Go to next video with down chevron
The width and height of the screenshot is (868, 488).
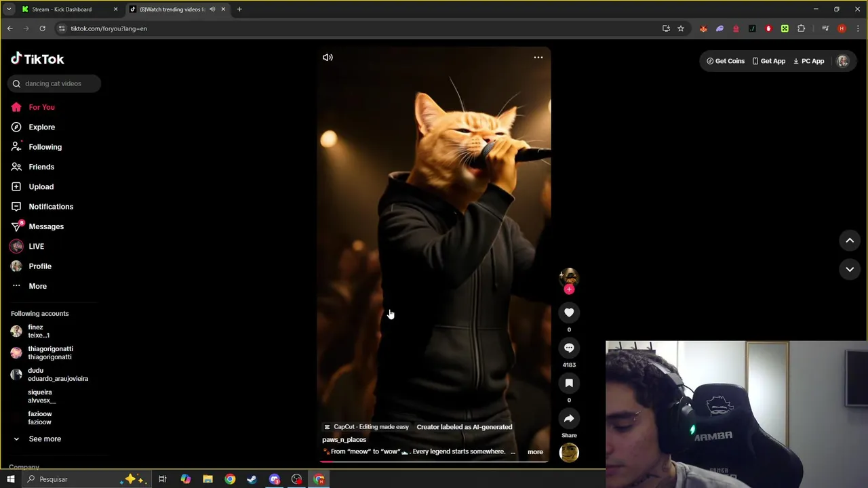[x=850, y=269]
